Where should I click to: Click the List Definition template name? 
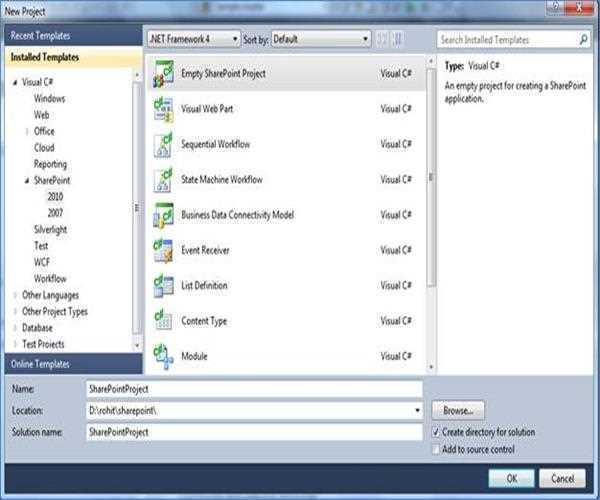(204, 286)
